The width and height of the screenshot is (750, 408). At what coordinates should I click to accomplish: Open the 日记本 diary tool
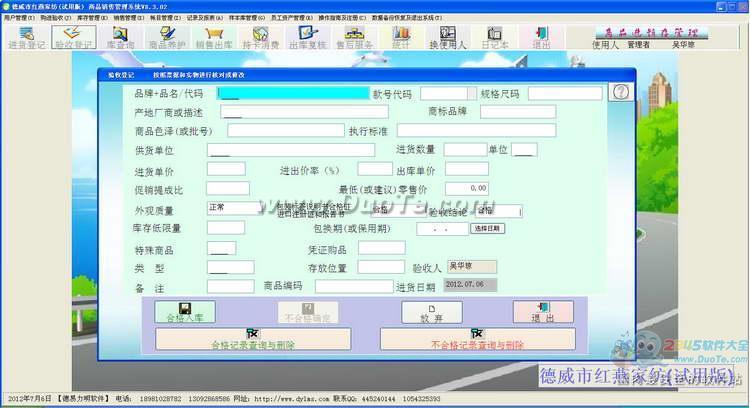(x=494, y=38)
